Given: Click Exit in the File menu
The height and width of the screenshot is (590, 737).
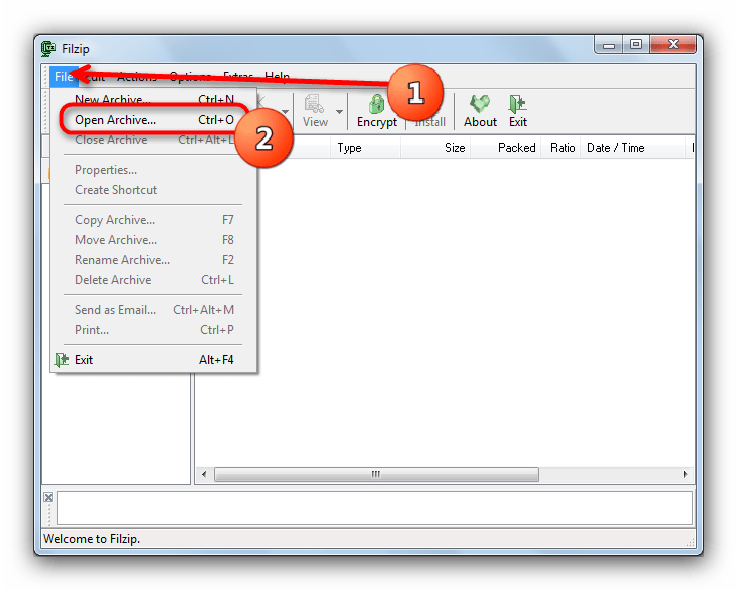Looking at the screenshot, I should (154, 360).
